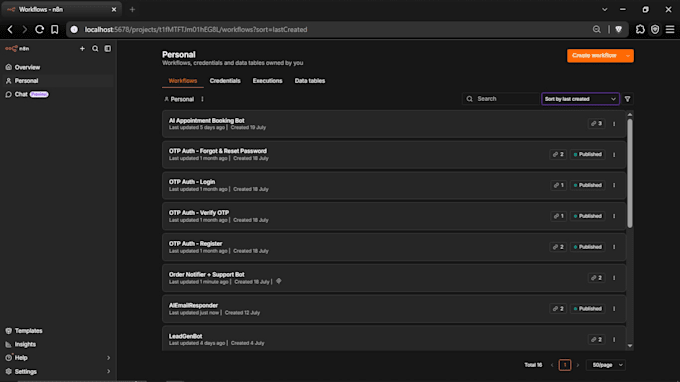Click link count badge on Verify OTP
The image size is (680, 382).
pos(558,216)
